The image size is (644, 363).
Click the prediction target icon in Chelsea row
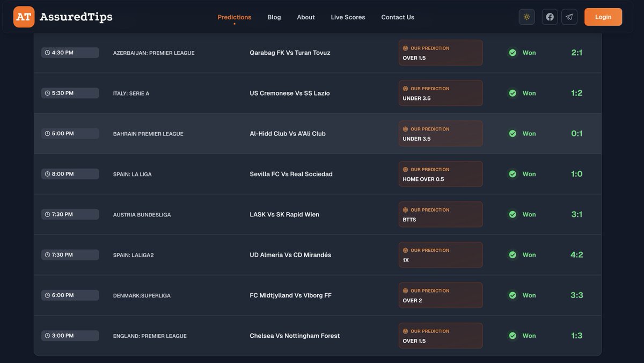point(405,331)
